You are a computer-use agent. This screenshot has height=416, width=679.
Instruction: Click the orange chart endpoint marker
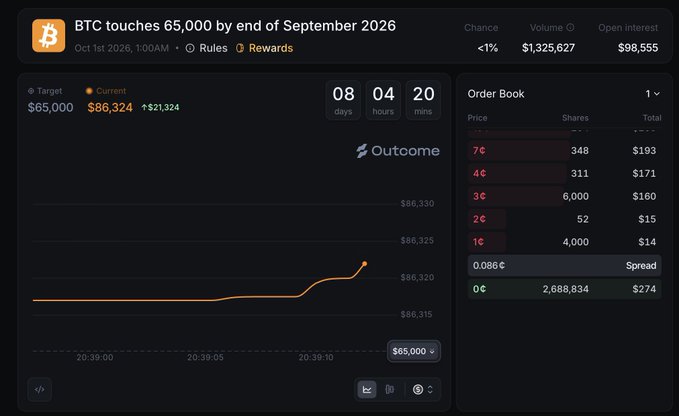[365, 264]
